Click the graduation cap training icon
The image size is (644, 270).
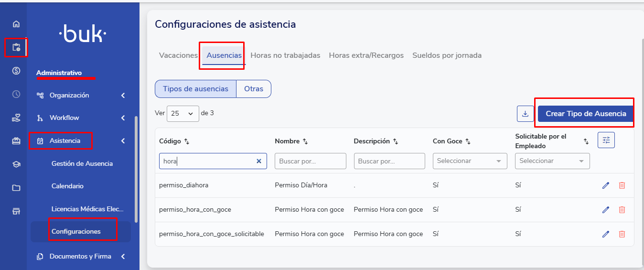[x=16, y=164]
